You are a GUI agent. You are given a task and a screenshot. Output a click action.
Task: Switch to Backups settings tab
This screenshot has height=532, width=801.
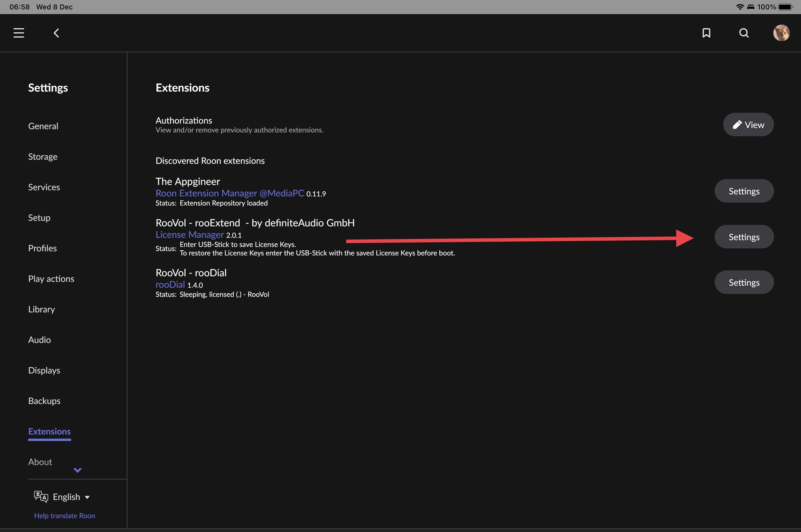click(x=44, y=401)
